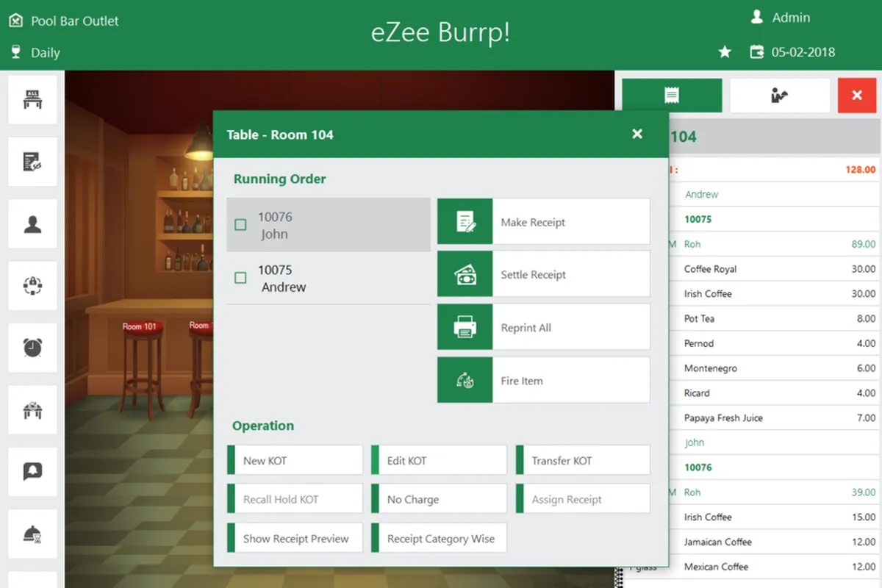Open the calendar icon beside 05-02-2018
The height and width of the screenshot is (588, 882).
tap(756, 52)
